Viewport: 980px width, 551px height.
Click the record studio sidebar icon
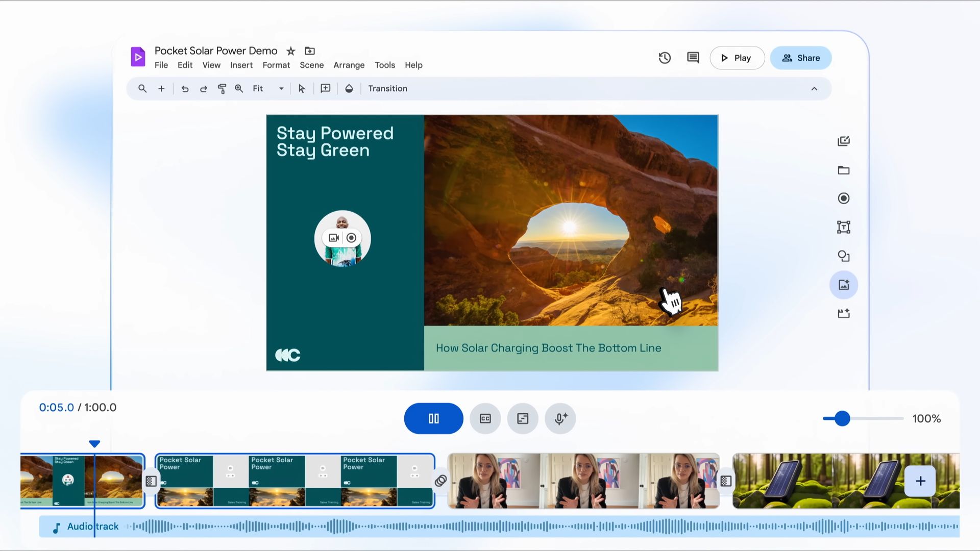tap(843, 198)
